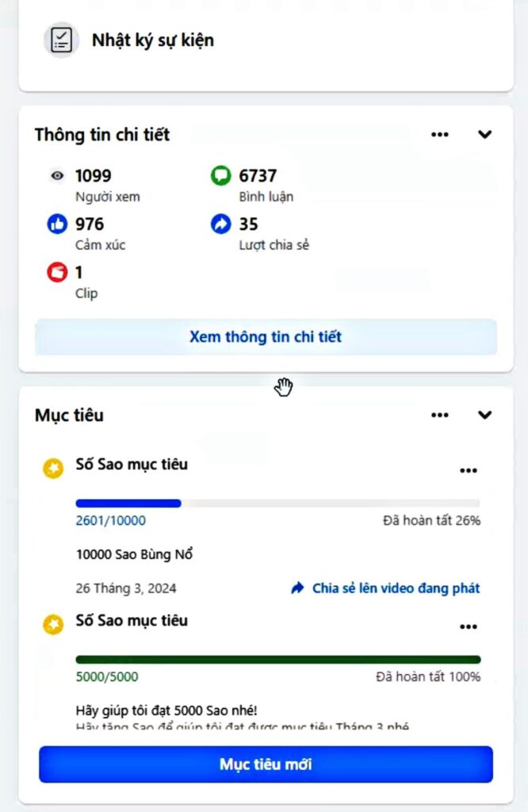
Task: Click the blue share arrow icon for Lượt chia sẻ
Action: tap(220, 224)
